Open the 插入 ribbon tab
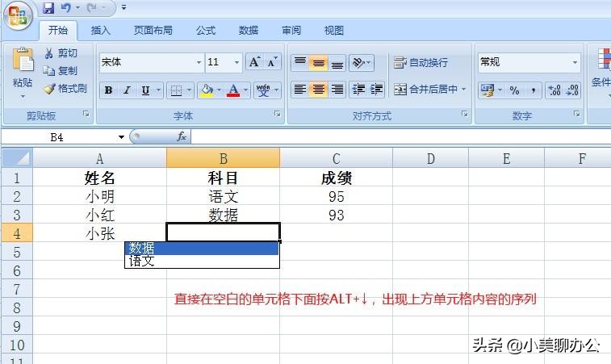The width and height of the screenshot is (611, 364). [x=101, y=31]
